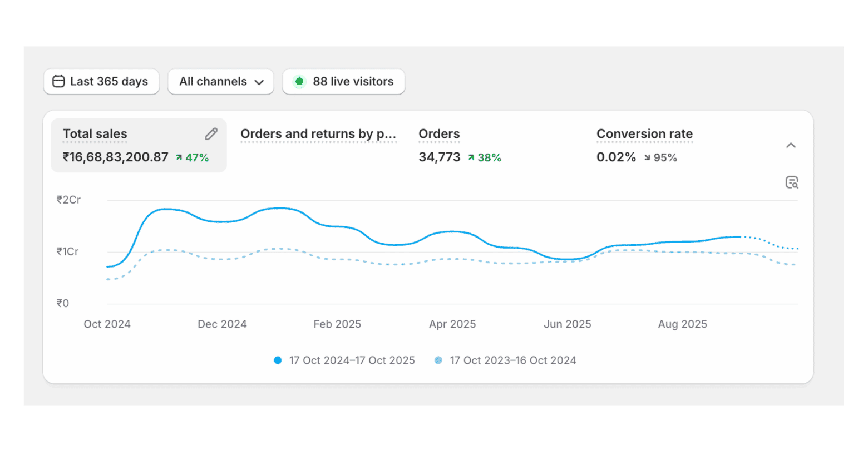Click the green upward arrow beside 47%
Viewport: 868px width, 465px height.
click(x=179, y=157)
